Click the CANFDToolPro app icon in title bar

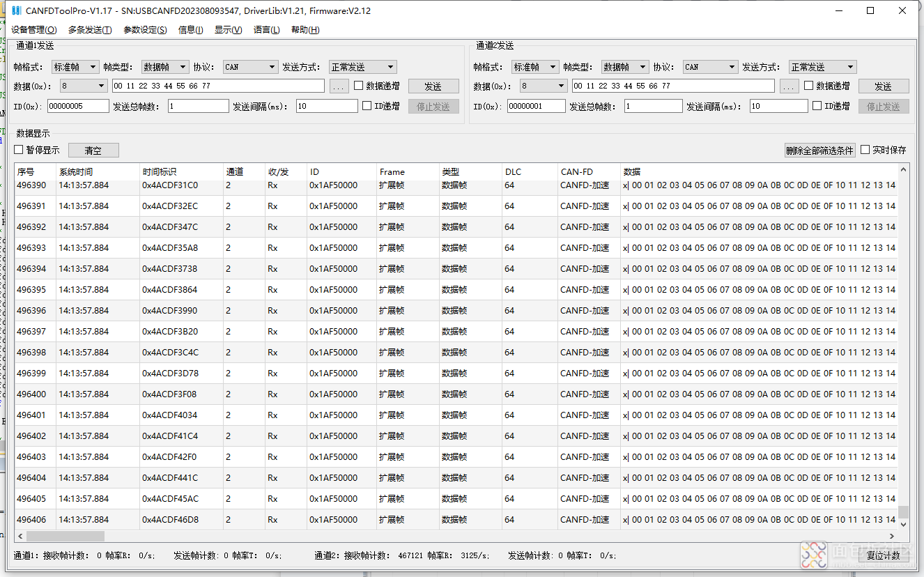(x=16, y=10)
